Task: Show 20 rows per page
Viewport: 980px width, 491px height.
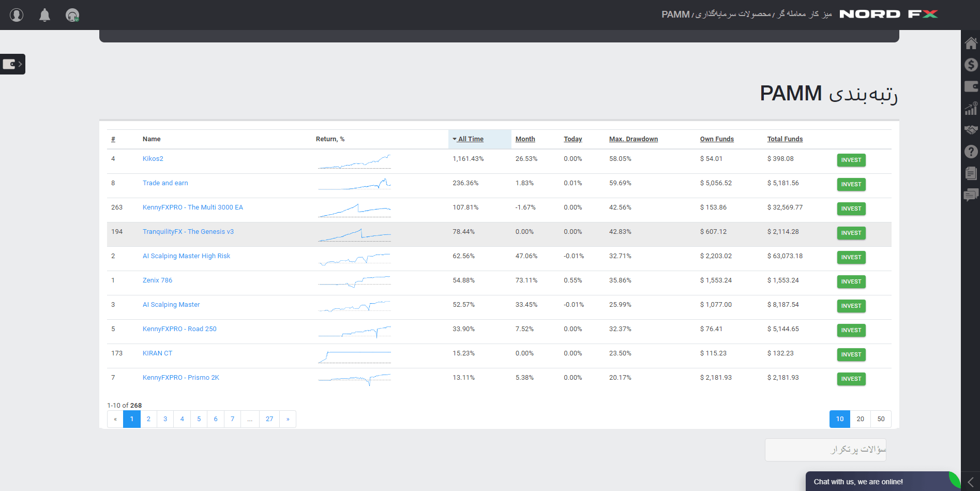Action: 861,419
